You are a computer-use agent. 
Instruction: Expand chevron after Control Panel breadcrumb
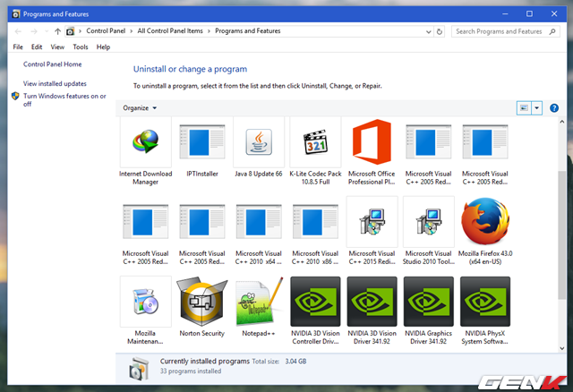click(x=132, y=31)
